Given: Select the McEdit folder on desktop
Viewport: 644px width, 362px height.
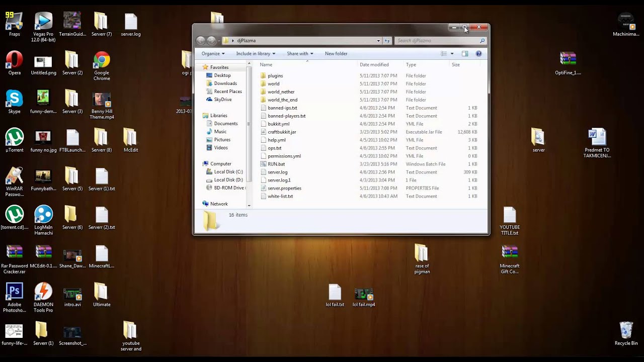Looking at the screenshot, I should coord(130,141).
